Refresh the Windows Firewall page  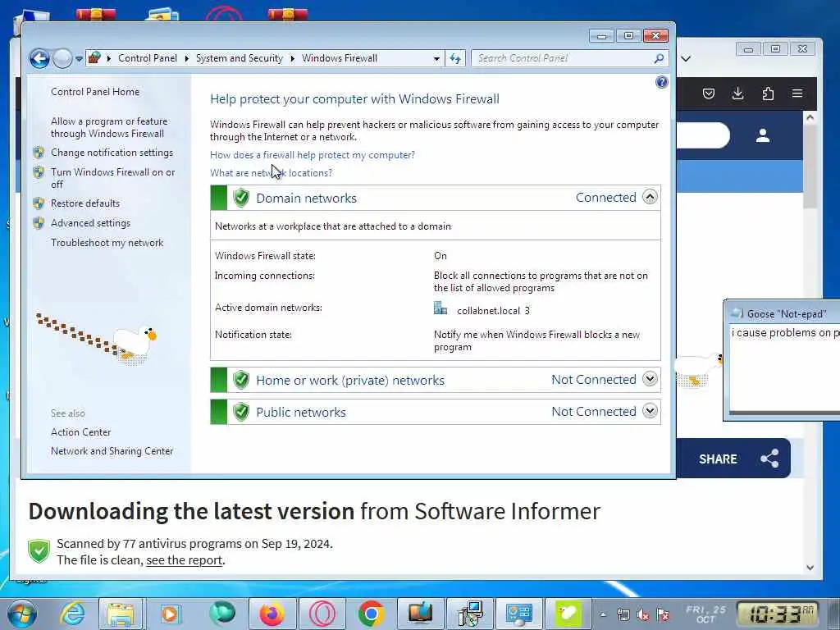(455, 59)
